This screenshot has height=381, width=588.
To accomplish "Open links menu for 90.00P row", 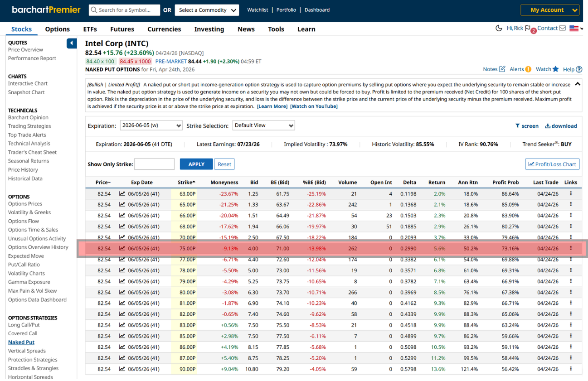I will pos(571,369).
